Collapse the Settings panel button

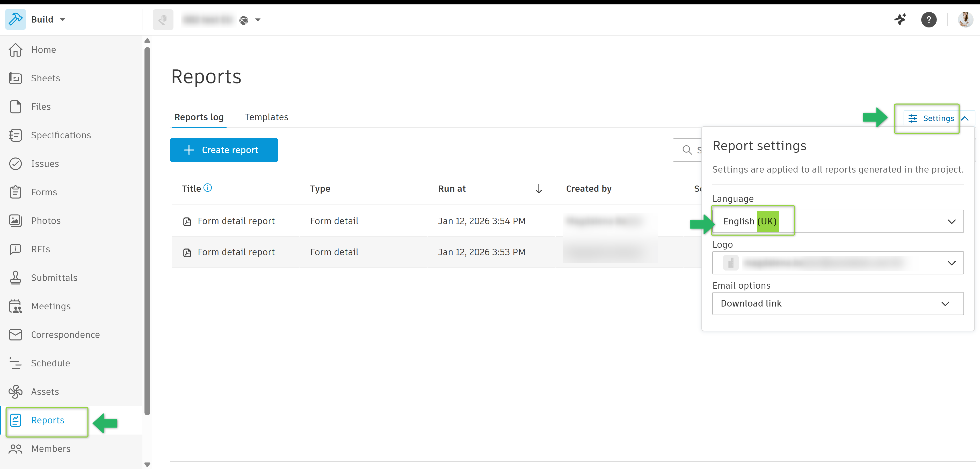pos(939,118)
